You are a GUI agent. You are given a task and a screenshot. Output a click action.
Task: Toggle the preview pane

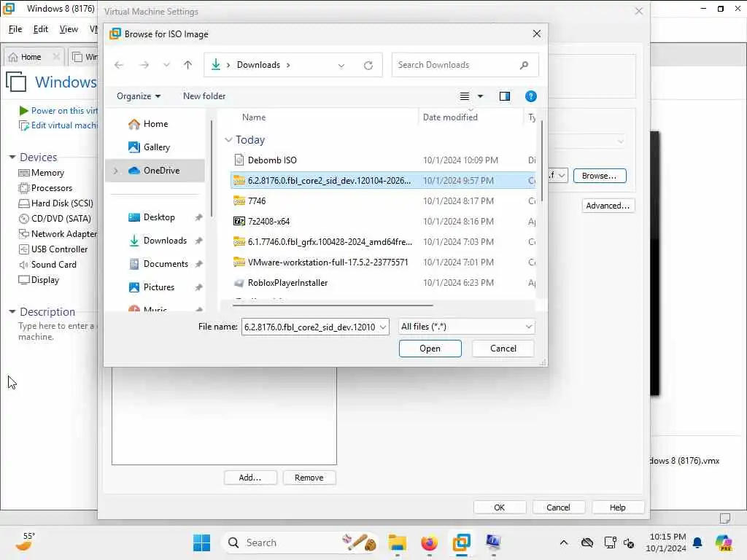pos(505,96)
